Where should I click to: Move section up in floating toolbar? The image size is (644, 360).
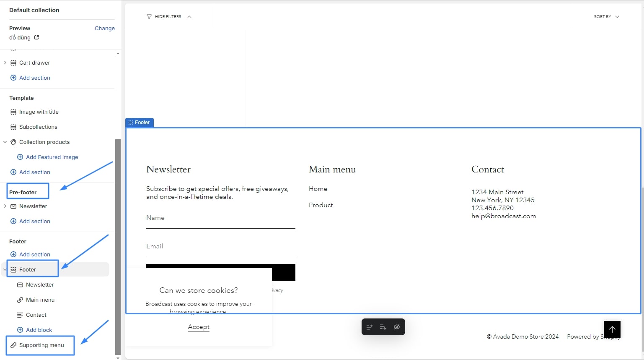point(370,327)
